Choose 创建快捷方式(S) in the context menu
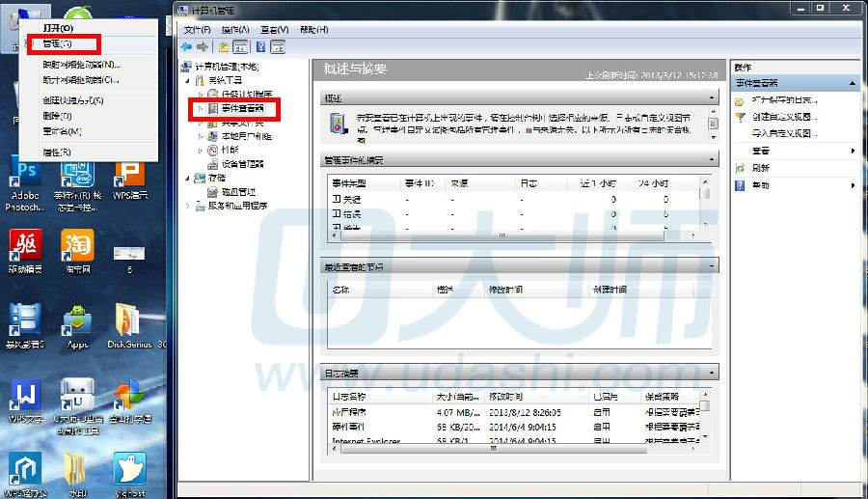Screen dimensions: 868x499 (x=73, y=100)
